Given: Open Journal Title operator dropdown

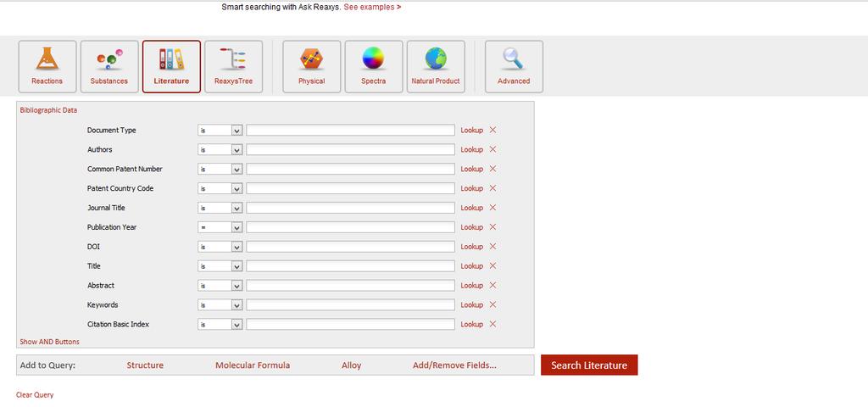Looking at the screenshot, I should click(x=220, y=208).
